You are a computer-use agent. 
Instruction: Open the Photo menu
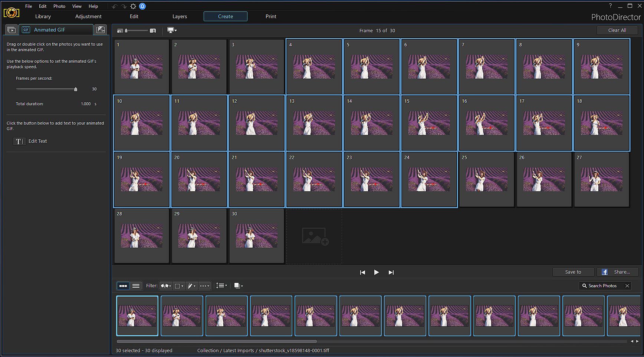(x=59, y=6)
